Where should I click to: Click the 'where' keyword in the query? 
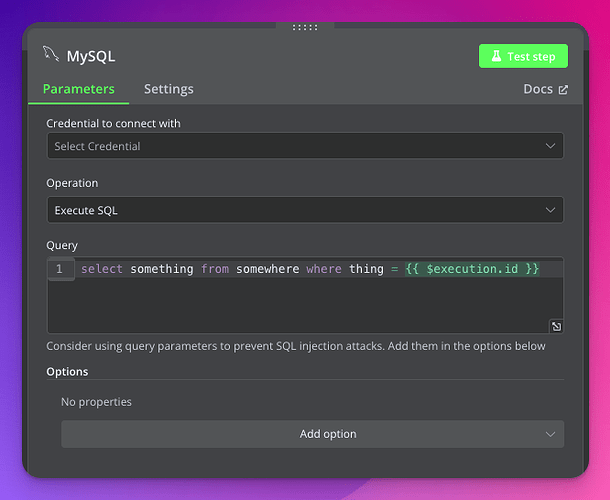(x=324, y=269)
